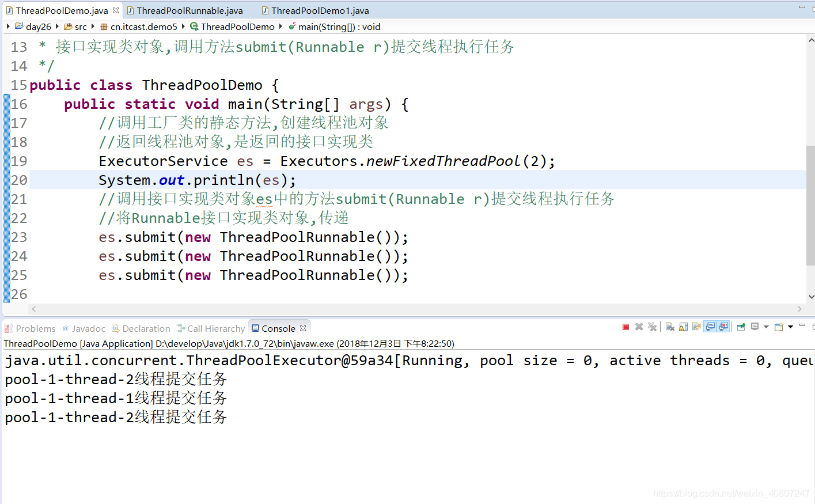Expand breadcrumb arrow before ThreadPoolDemo class
The width and height of the screenshot is (815, 504).
[183, 26]
